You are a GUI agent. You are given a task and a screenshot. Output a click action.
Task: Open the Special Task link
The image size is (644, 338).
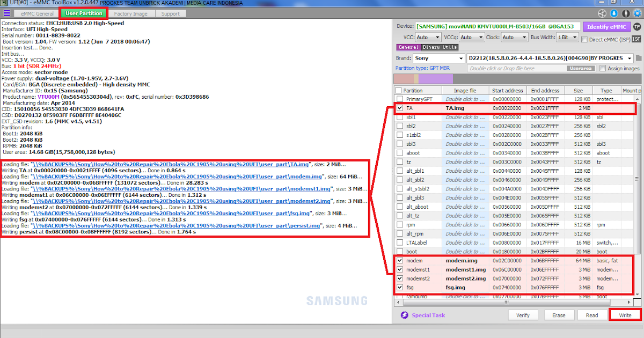tap(428, 315)
